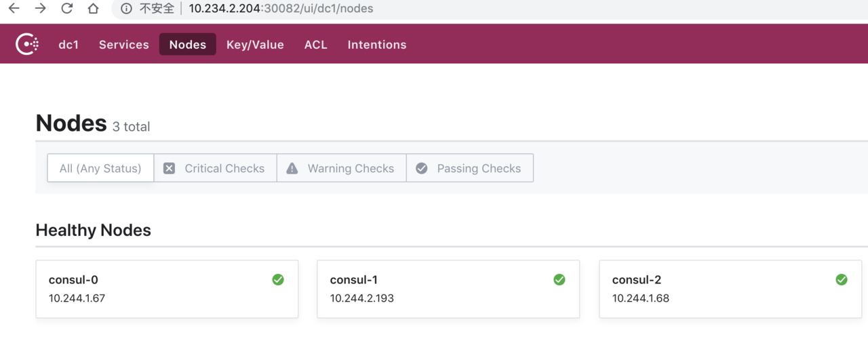Viewport: 868px width, 339px height.
Task: Click the browser forward arrow
Action: pos(40,9)
